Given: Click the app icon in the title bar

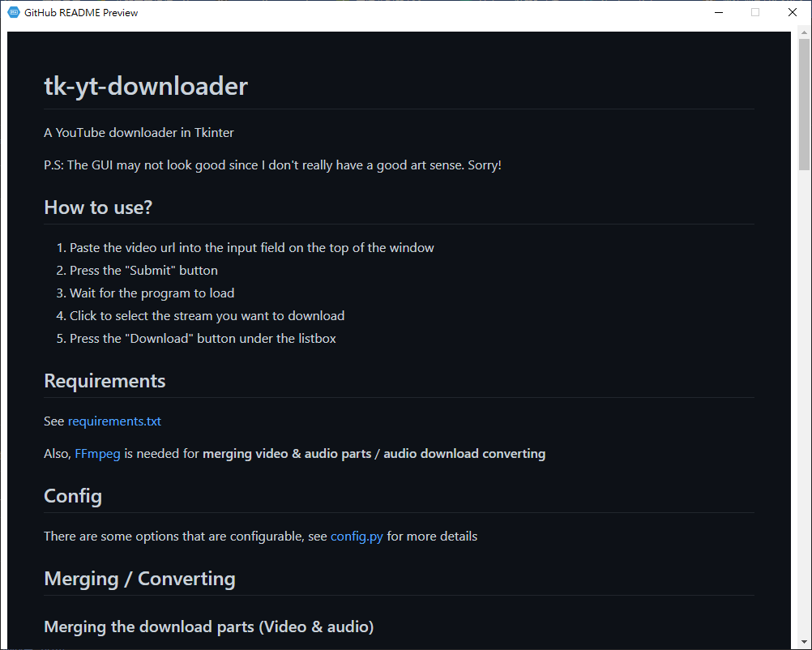Looking at the screenshot, I should tap(14, 12).
